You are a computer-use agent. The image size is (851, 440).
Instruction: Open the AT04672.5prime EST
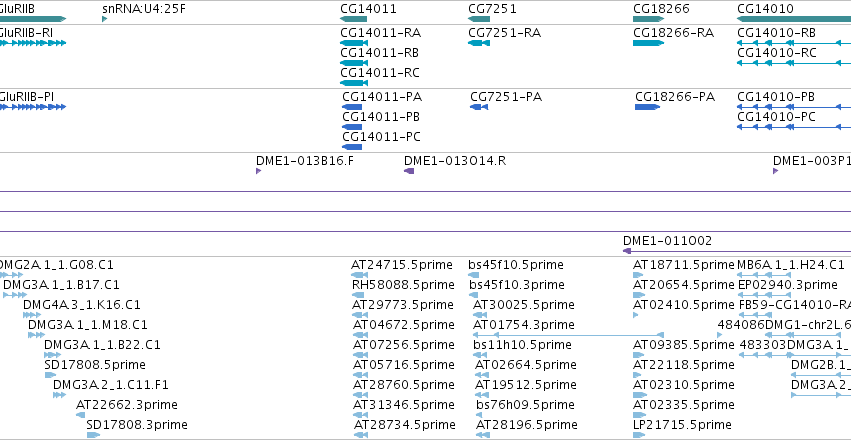click(x=358, y=335)
